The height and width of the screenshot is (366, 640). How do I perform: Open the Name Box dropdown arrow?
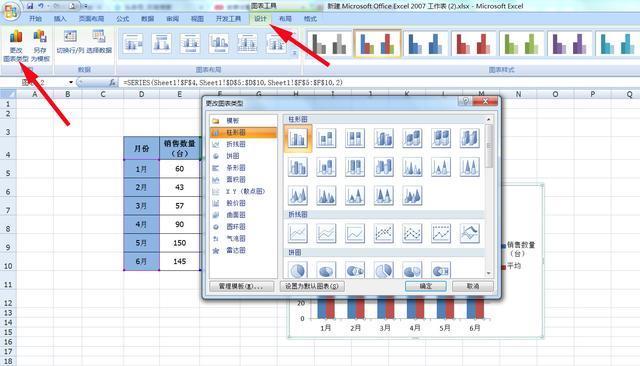coord(71,82)
